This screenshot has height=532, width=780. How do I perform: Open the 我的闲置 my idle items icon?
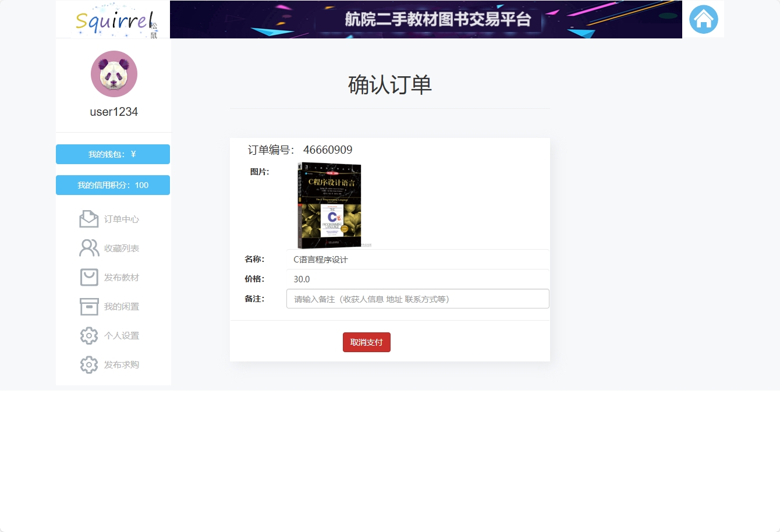(x=88, y=306)
